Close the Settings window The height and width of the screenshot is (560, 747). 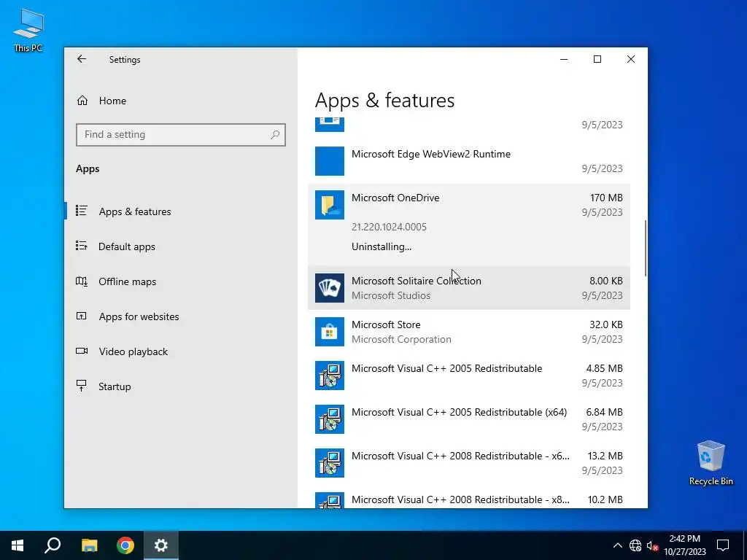tap(631, 59)
